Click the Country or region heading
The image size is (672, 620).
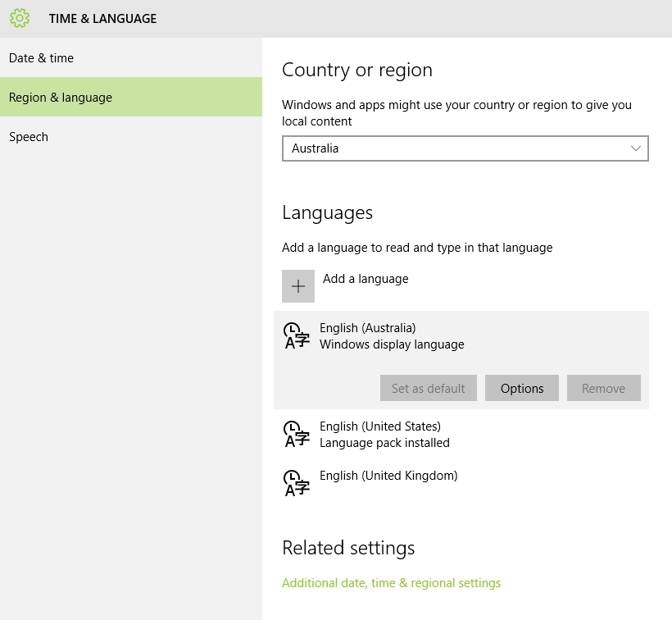click(x=357, y=70)
